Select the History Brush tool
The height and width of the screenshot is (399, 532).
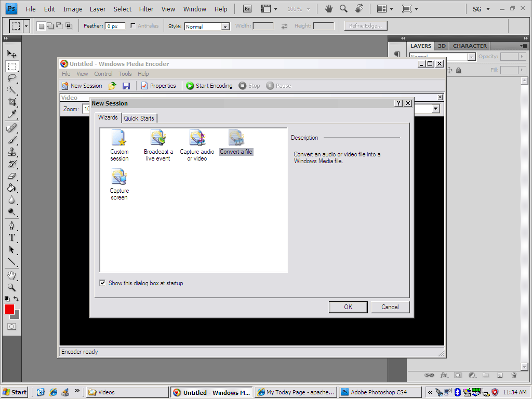pyautogui.click(x=12, y=164)
